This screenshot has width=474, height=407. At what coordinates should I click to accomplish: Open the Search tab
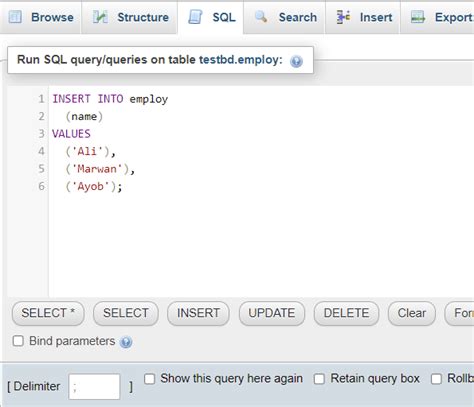coord(284,17)
